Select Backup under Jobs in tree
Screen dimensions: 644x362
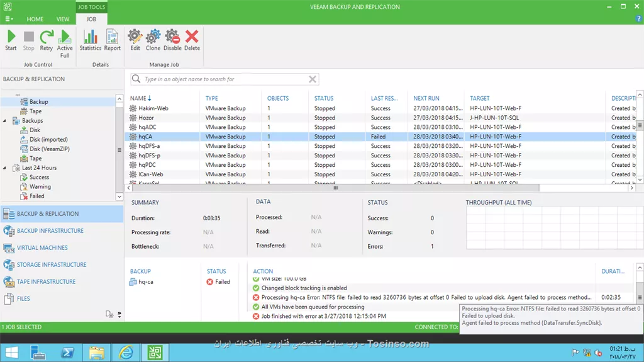click(38, 101)
